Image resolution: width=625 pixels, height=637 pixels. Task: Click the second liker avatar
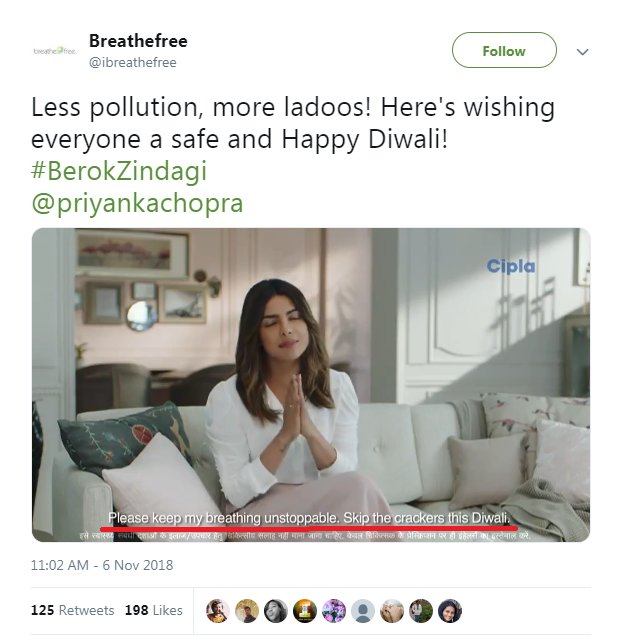[x=247, y=611]
